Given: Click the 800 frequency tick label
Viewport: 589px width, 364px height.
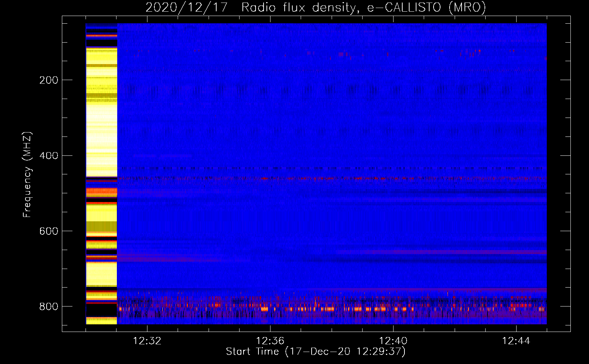Looking at the screenshot, I should pyautogui.click(x=49, y=306).
